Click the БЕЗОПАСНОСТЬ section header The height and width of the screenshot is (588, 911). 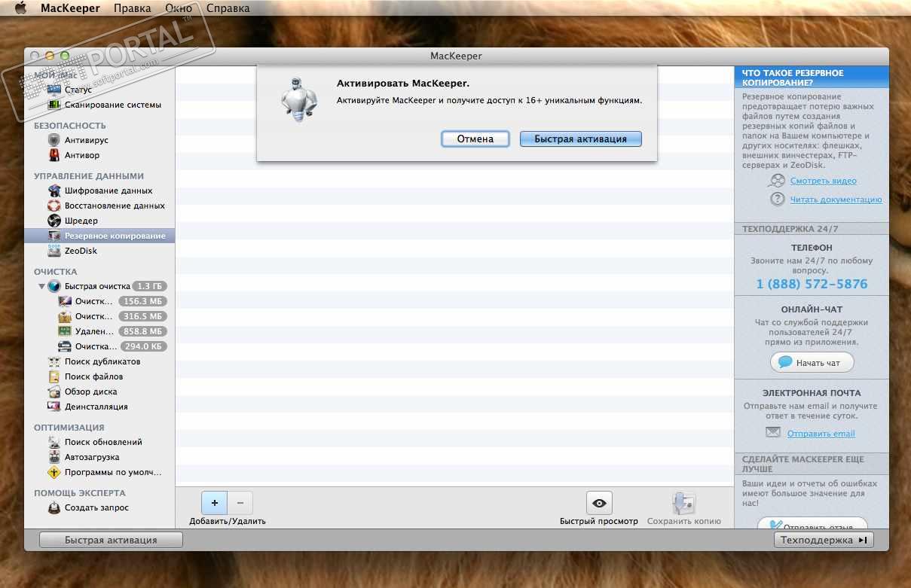(70, 125)
